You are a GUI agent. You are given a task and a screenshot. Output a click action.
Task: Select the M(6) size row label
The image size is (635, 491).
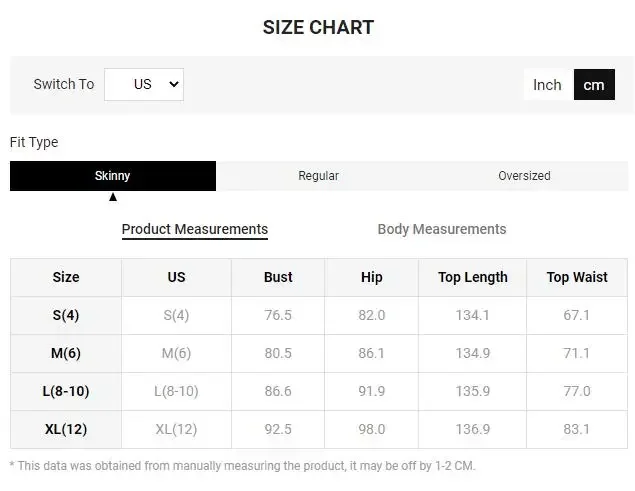[66, 353]
